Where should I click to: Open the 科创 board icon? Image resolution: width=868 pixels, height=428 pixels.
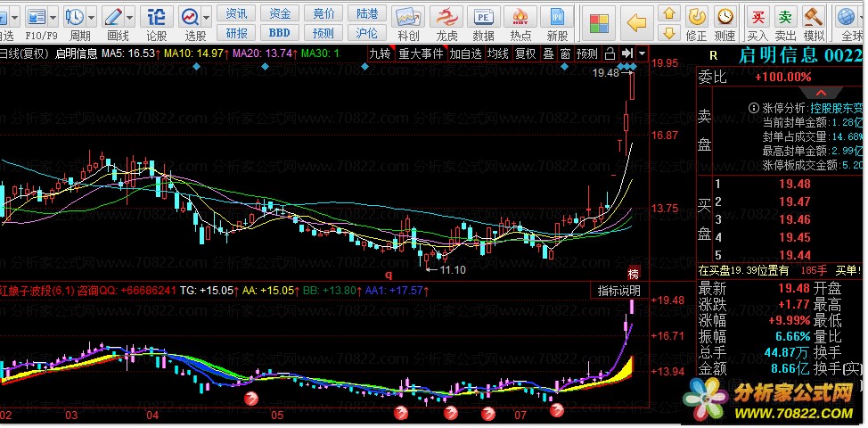coord(408,17)
